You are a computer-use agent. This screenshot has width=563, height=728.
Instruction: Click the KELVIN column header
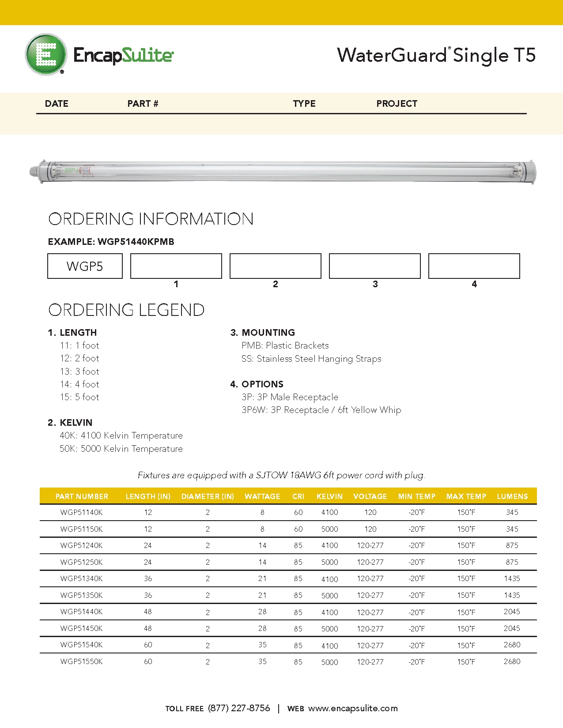[x=329, y=496]
